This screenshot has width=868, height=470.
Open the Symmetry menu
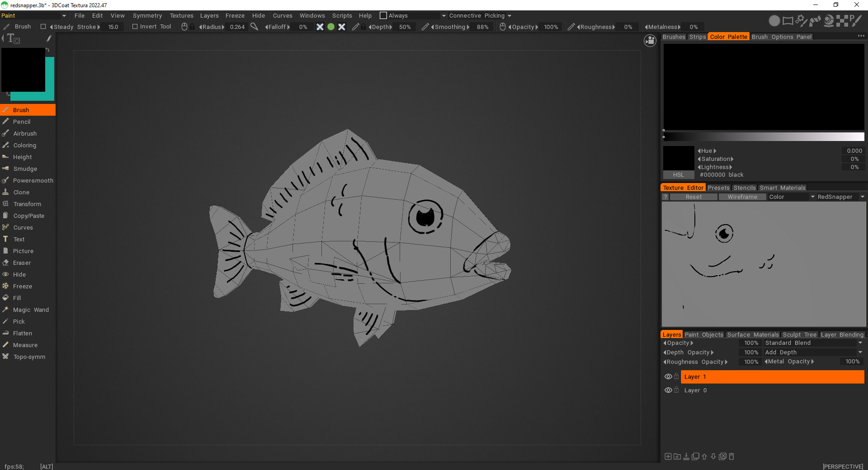click(147, 15)
